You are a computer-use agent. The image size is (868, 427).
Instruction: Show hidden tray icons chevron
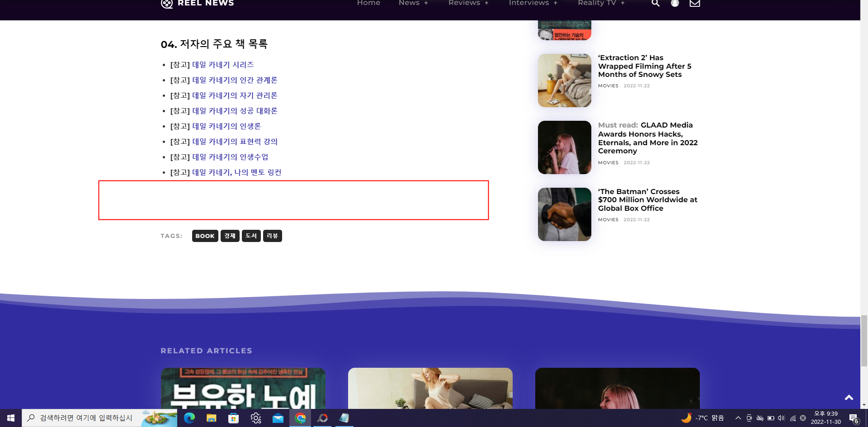(738, 418)
